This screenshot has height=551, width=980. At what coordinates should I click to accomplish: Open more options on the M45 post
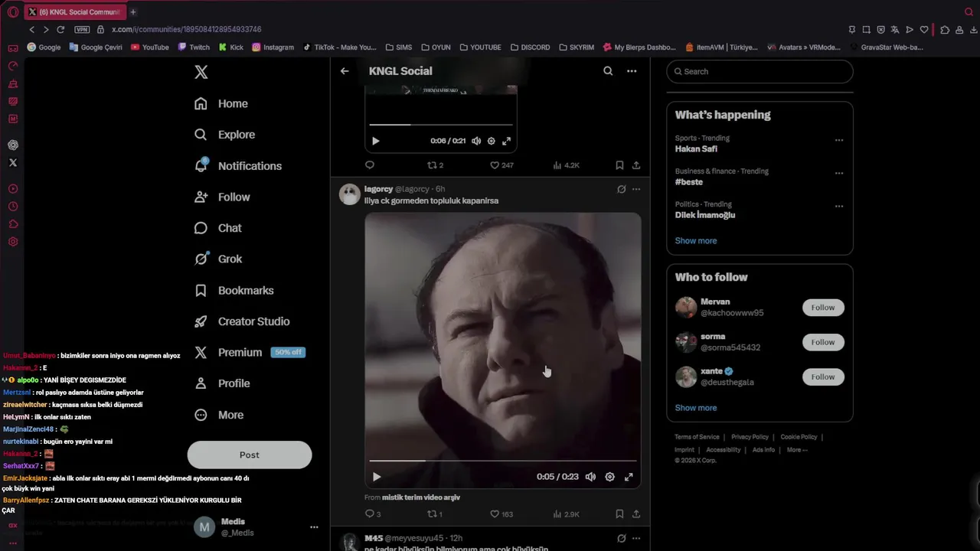coord(636,539)
